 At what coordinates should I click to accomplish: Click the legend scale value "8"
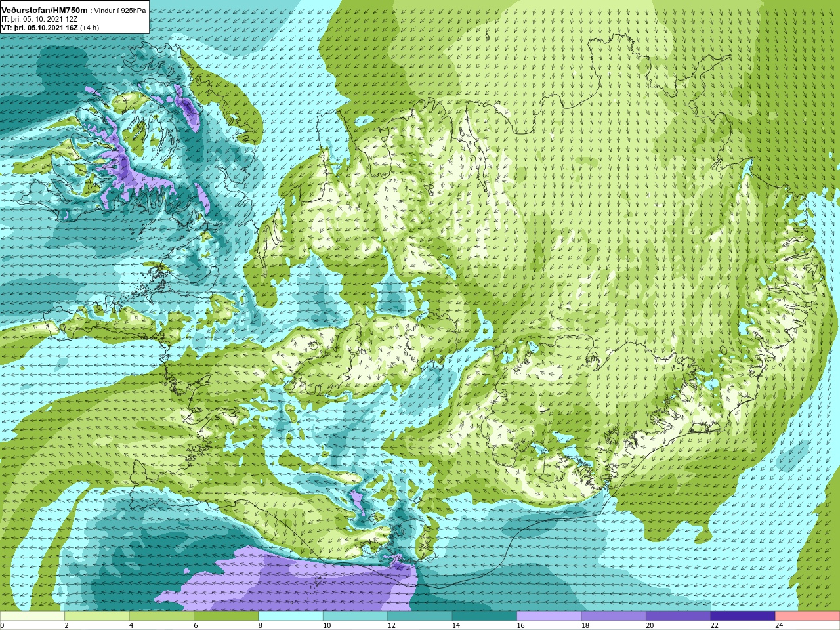pos(261,625)
